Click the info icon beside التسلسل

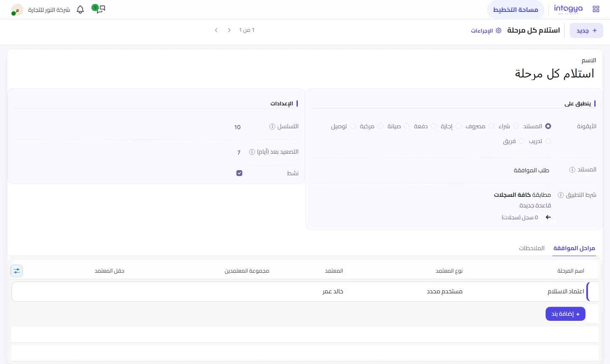pyautogui.click(x=272, y=127)
